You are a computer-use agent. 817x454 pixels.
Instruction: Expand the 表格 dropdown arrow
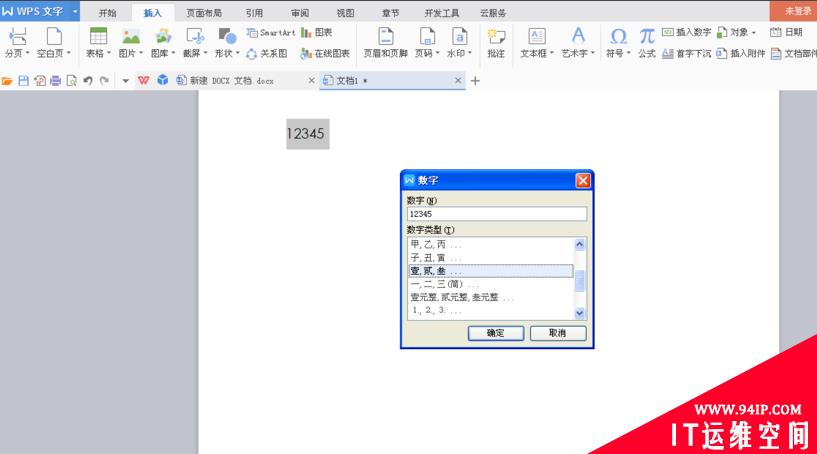108,53
